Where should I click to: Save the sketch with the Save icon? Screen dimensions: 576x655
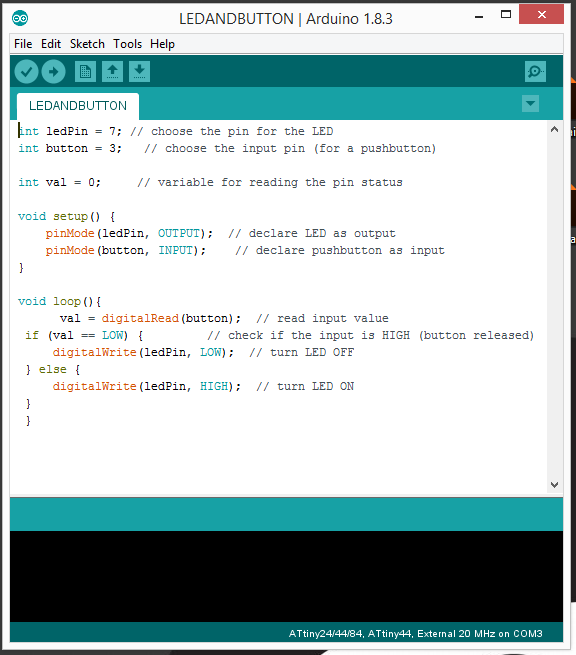140,71
